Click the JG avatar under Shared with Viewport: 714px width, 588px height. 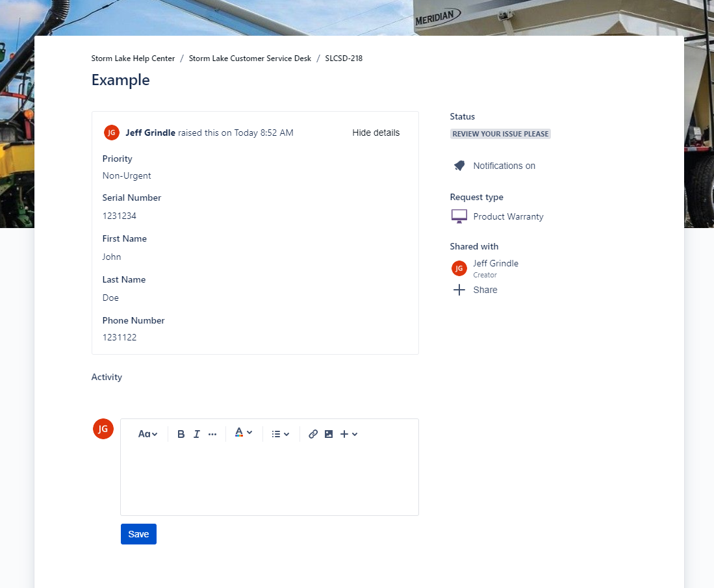tap(459, 268)
